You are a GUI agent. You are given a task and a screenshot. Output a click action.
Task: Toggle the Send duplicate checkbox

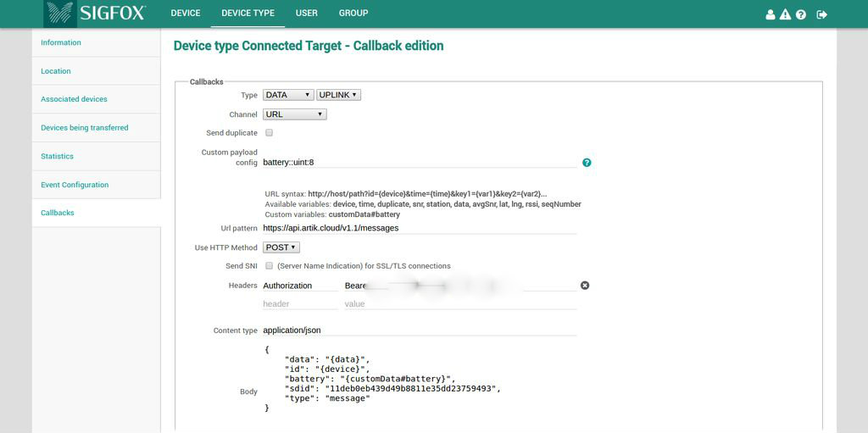tap(269, 133)
